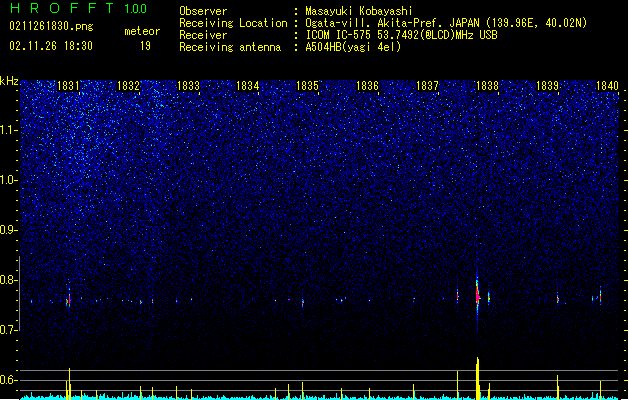Click the kHz axis unit label
This screenshot has height=400, width=629.
[x=9, y=81]
